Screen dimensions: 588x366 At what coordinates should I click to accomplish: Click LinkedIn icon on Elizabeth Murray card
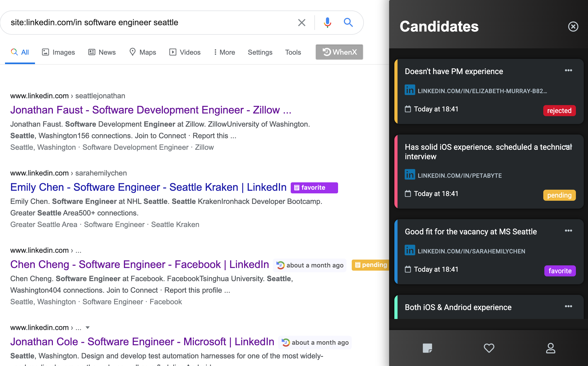(410, 90)
